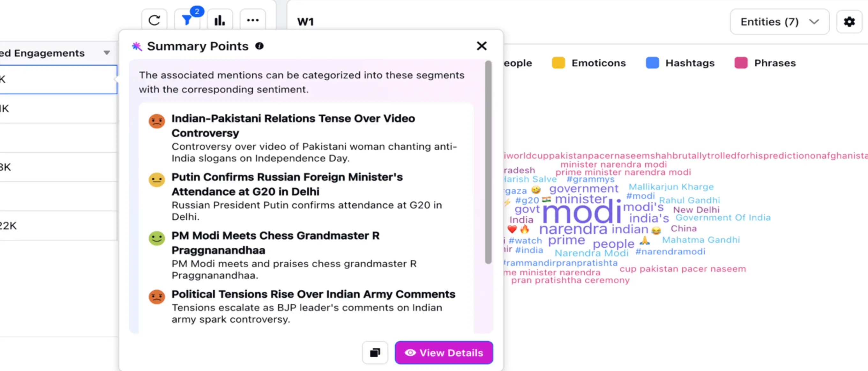
Task: Click the pink Phrases color swatch
Action: pos(741,63)
